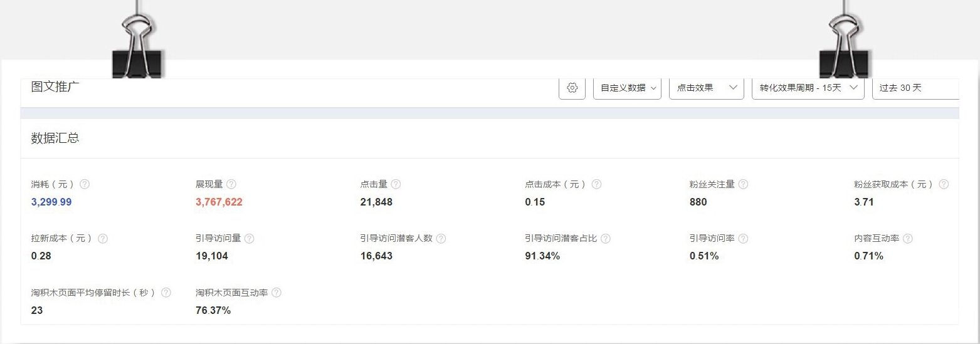Click the 图文推广 heading
Image resolution: width=980 pixels, height=344 pixels.
click(55, 87)
